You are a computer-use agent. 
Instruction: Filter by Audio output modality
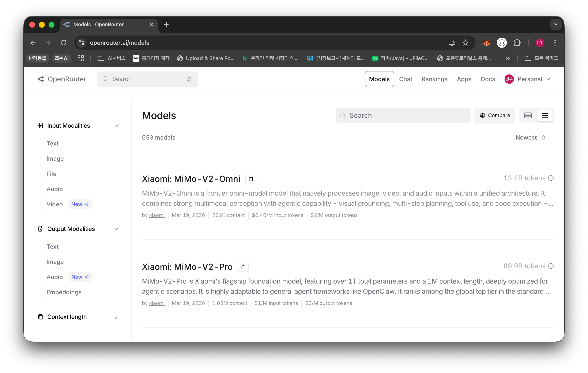coord(55,277)
